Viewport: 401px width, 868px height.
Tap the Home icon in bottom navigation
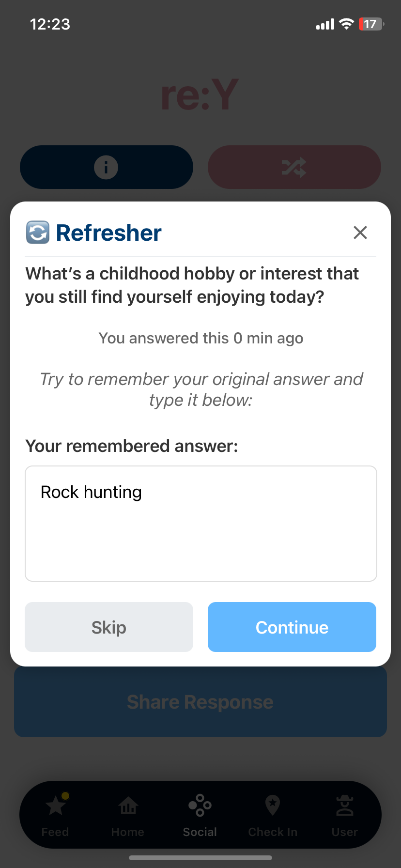[x=127, y=806]
